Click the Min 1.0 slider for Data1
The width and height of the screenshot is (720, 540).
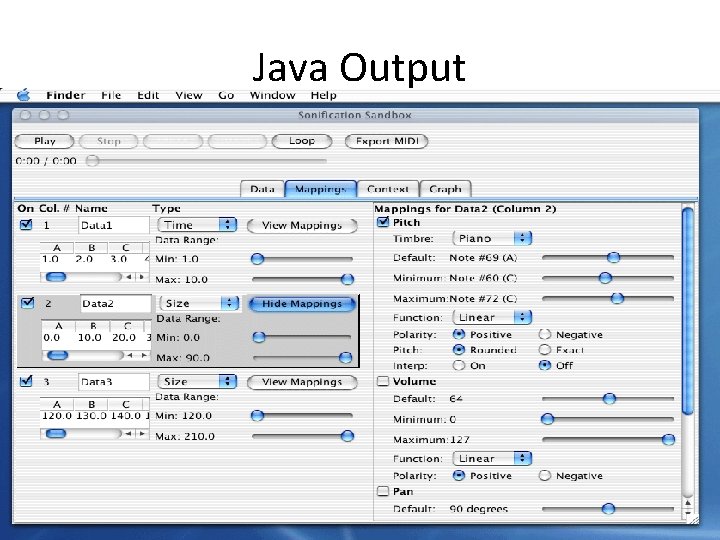click(x=302, y=259)
